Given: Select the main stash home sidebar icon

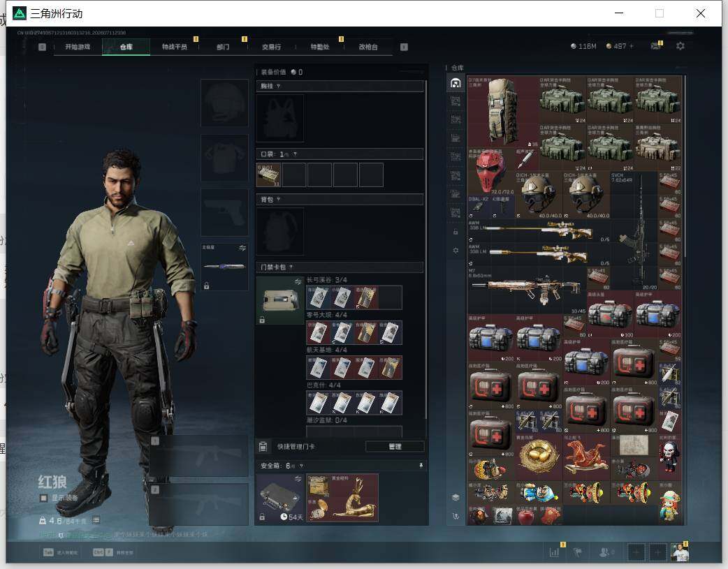Looking at the screenshot, I should point(456,83).
